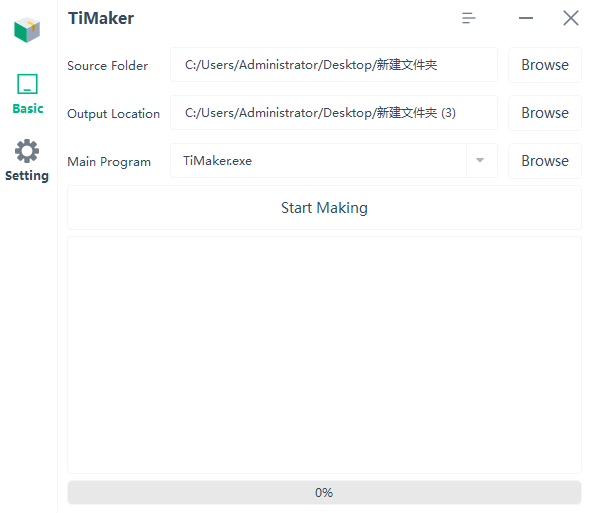The image size is (589, 513).
Task: Click the Source Folder label
Action: [107, 66]
